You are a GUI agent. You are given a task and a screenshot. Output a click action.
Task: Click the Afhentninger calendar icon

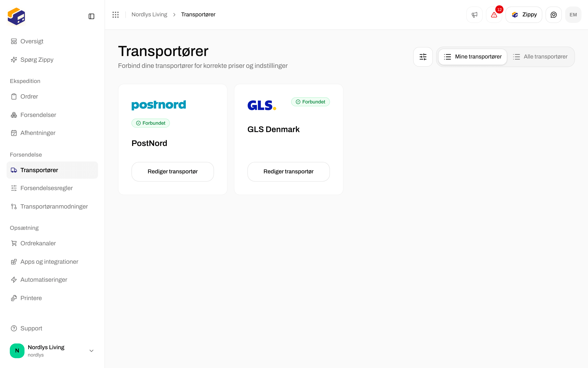(14, 133)
